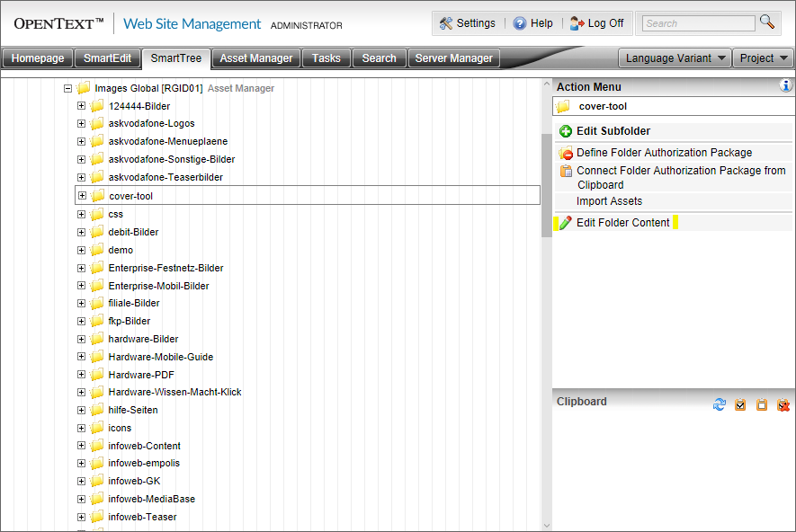Click the clipboard deselect-all icon
Screen dimensions: 796x532
[x=762, y=404]
